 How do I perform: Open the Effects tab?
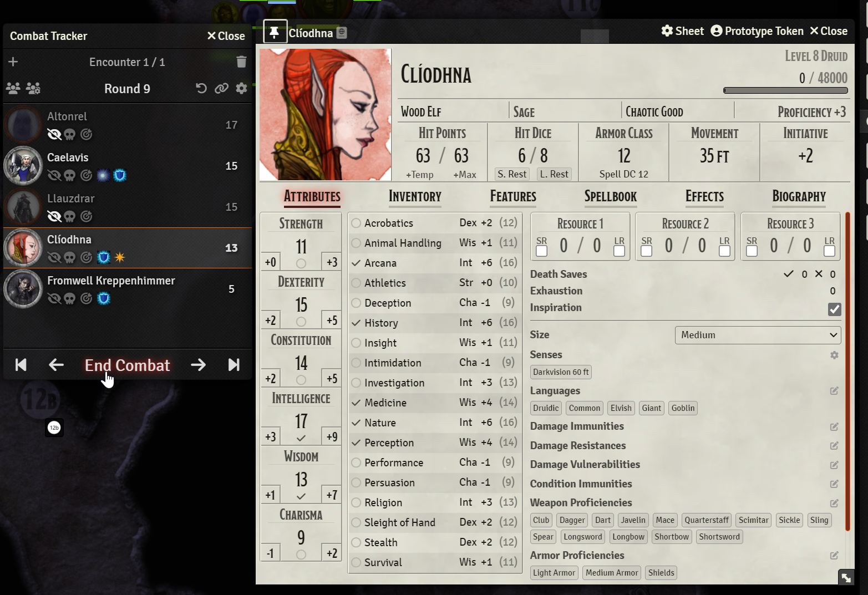[704, 196]
